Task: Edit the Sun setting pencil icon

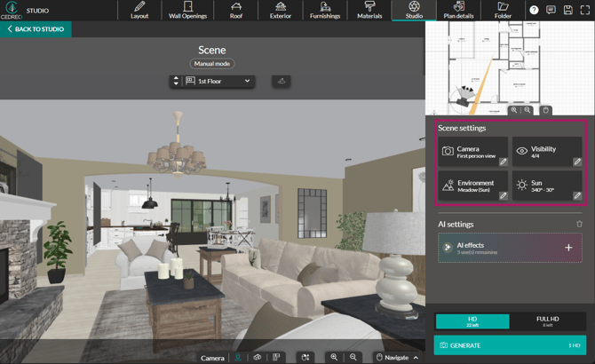Action: pos(577,195)
